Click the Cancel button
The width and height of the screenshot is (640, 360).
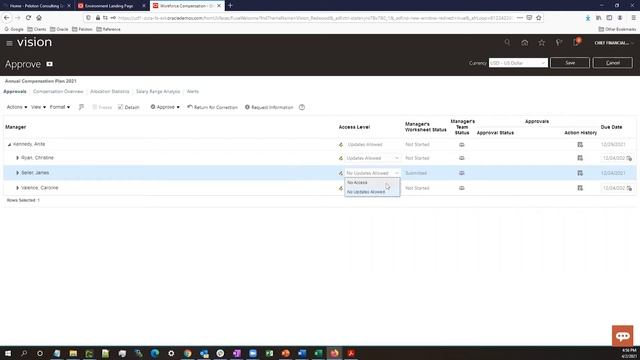[613, 63]
